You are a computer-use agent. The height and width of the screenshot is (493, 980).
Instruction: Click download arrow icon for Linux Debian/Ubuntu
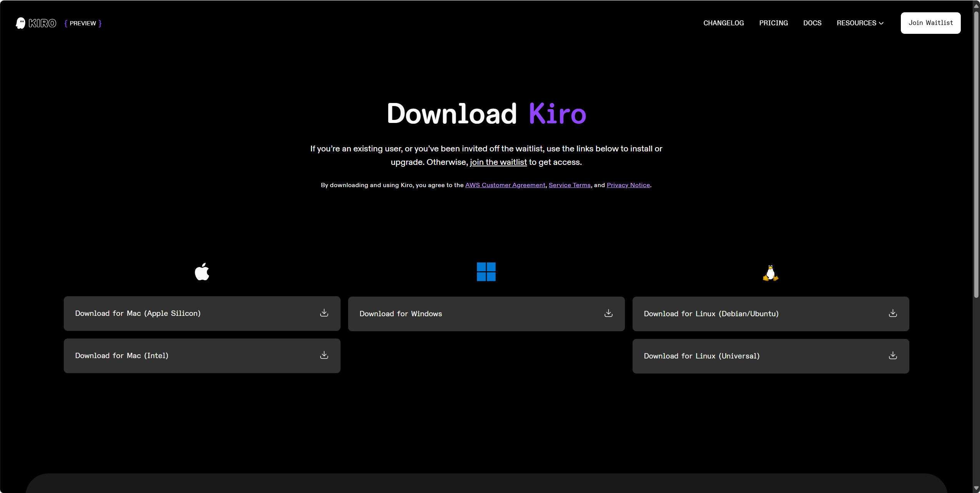893,313
